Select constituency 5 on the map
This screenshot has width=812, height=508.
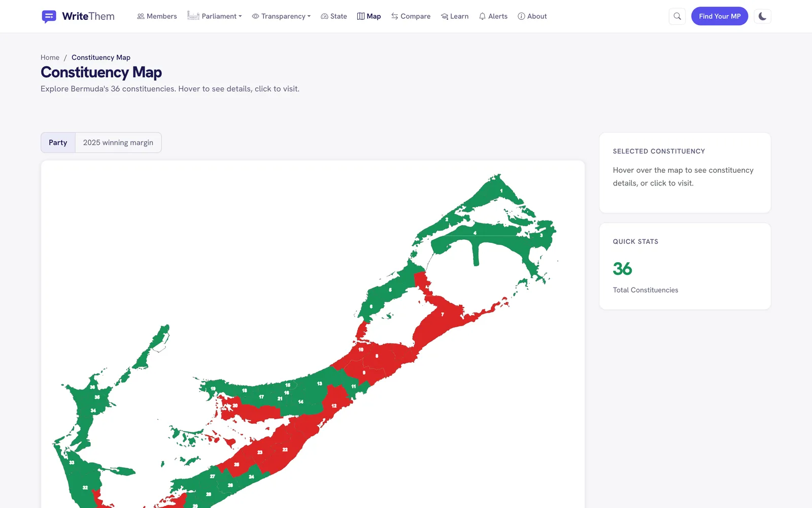click(x=390, y=290)
